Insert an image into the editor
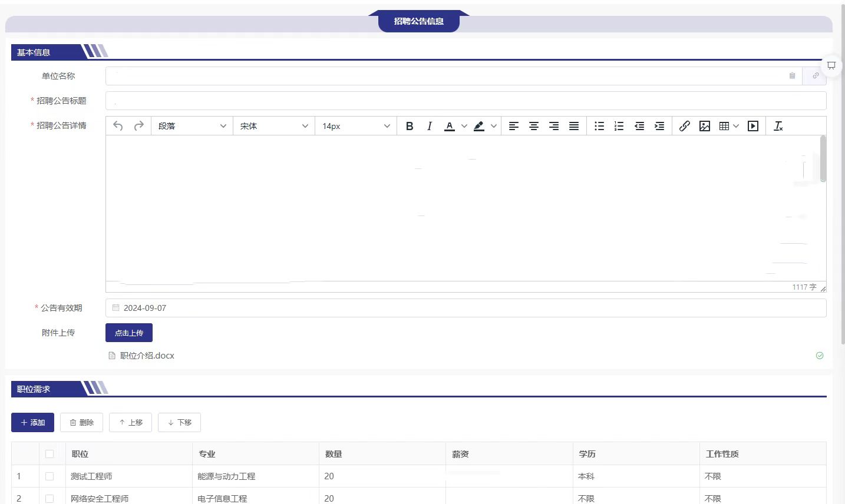This screenshot has width=845, height=504. tap(704, 126)
